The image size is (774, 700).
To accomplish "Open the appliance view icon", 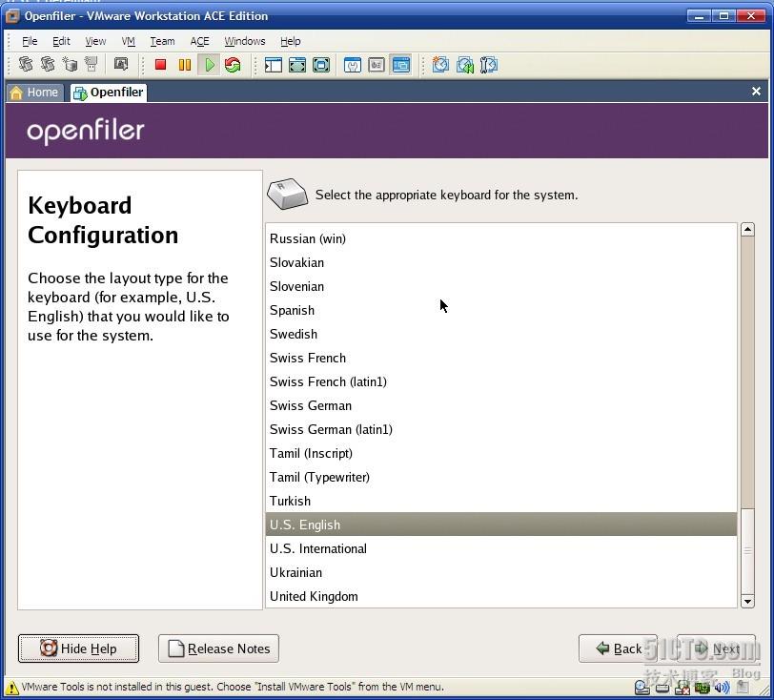I will click(x=377, y=65).
